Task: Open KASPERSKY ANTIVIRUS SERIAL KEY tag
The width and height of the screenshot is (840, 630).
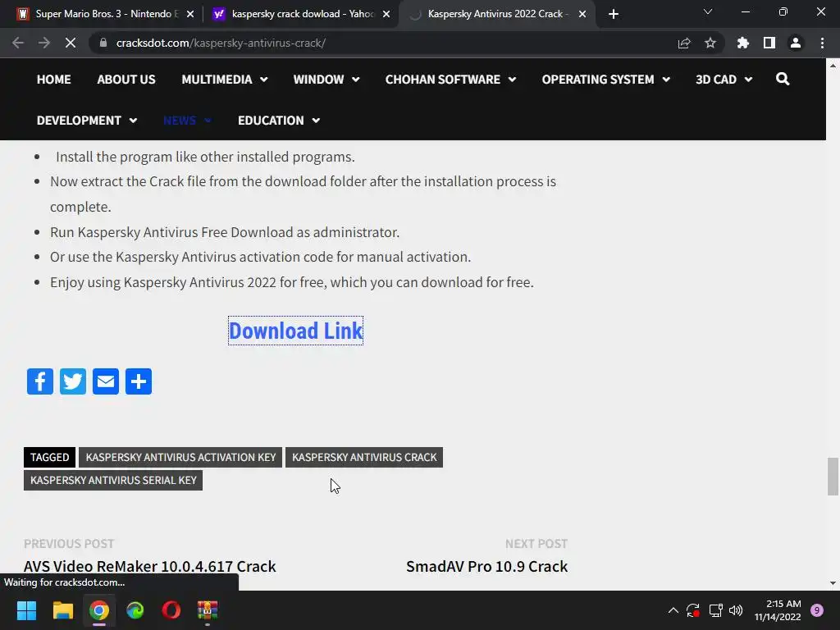Action: pos(113,480)
